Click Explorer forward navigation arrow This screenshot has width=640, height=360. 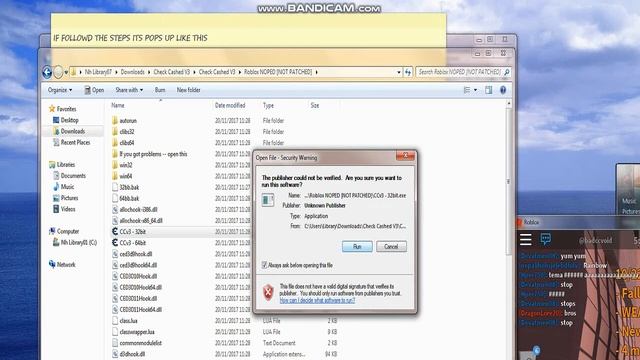pyautogui.click(x=58, y=72)
